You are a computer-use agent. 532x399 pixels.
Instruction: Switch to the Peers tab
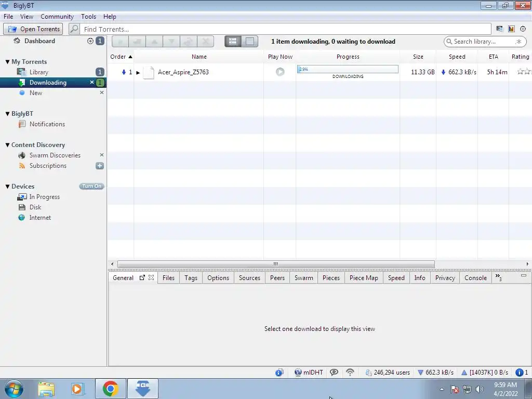point(277,278)
